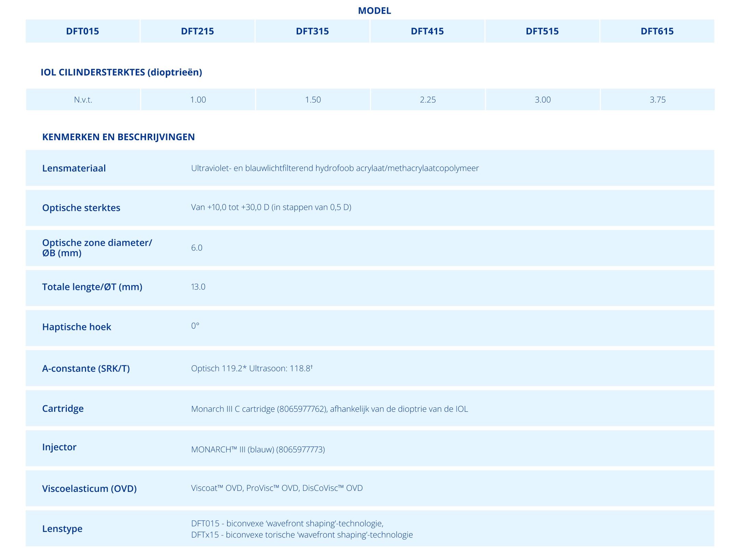Click the 3.00 cylinder value
The height and width of the screenshot is (560, 740).
(543, 100)
